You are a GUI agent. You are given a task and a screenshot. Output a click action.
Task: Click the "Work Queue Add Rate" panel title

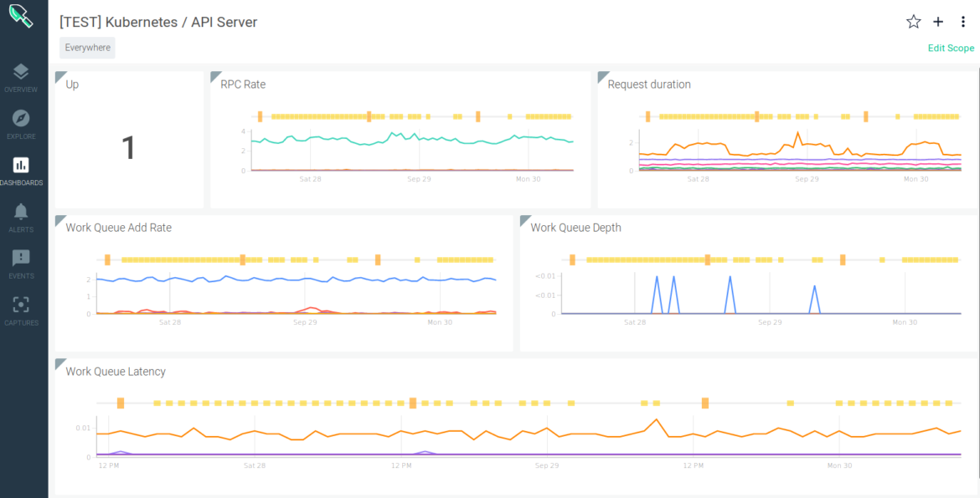pos(119,228)
